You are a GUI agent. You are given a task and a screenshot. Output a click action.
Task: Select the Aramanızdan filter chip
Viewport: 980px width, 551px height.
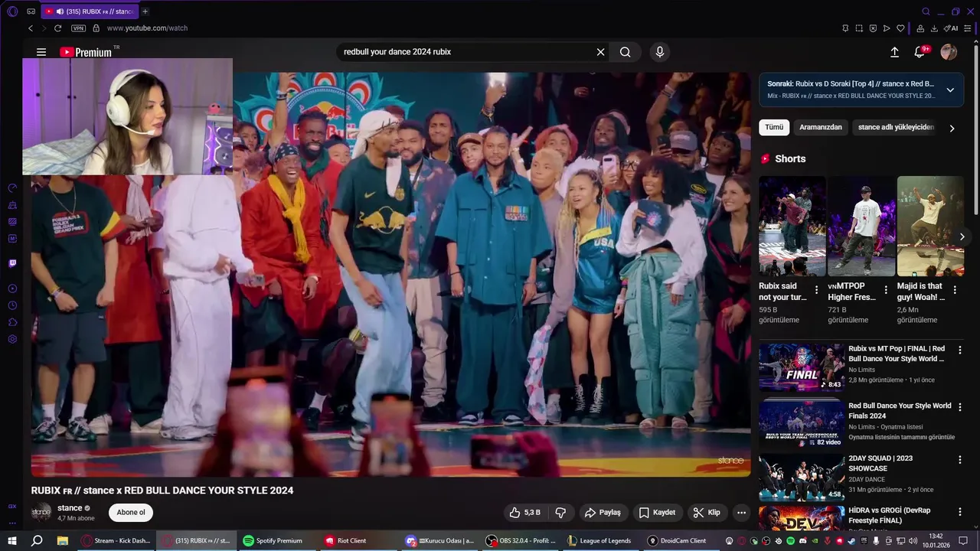coord(821,127)
